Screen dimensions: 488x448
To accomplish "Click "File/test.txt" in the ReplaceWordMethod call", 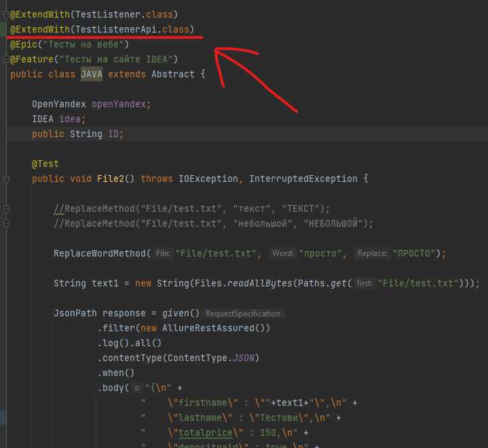I will [216, 253].
